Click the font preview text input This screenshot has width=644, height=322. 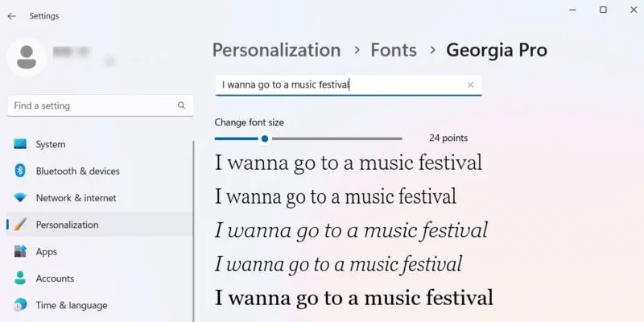pyautogui.click(x=349, y=85)
